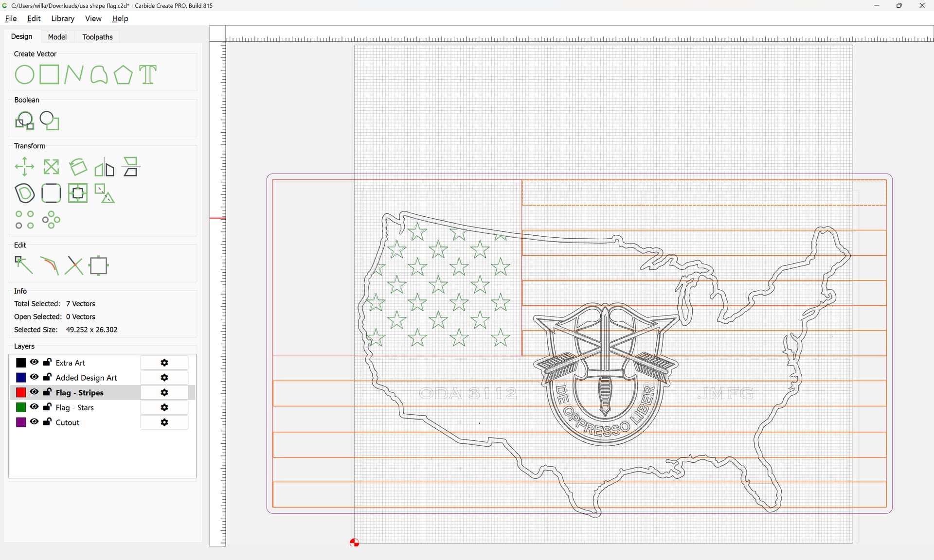Select the Text vector tool
Screen dimensions: 934x560
148,75
